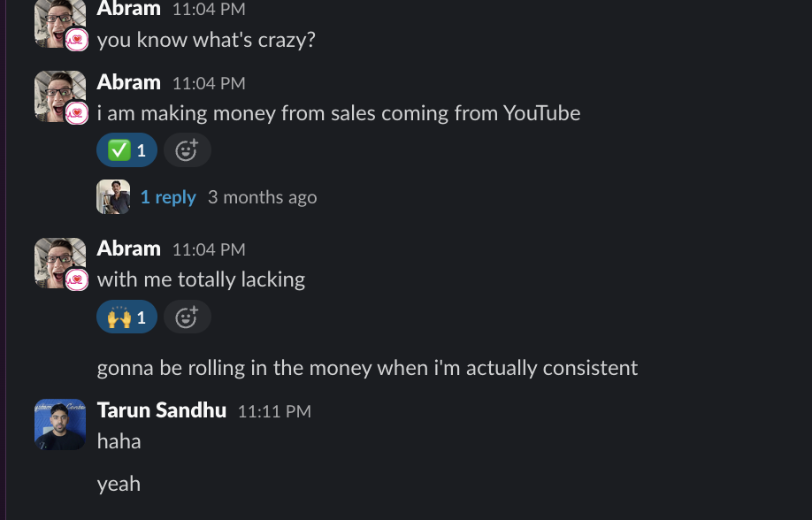The width and height of the screenshot is (812, 520).
Task: Open Tarun Sandhu's profile picture
Action: pyautogui.click(x=60, y=424)
